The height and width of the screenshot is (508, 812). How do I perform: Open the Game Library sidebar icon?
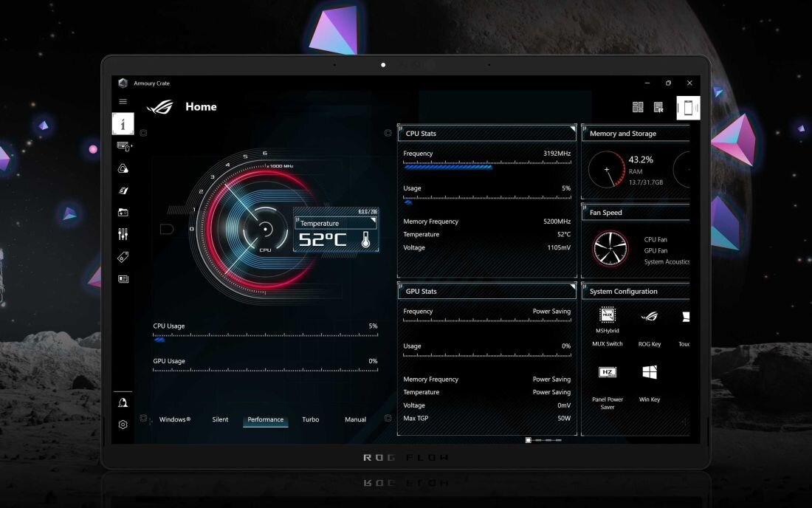[x=123, y=212]
